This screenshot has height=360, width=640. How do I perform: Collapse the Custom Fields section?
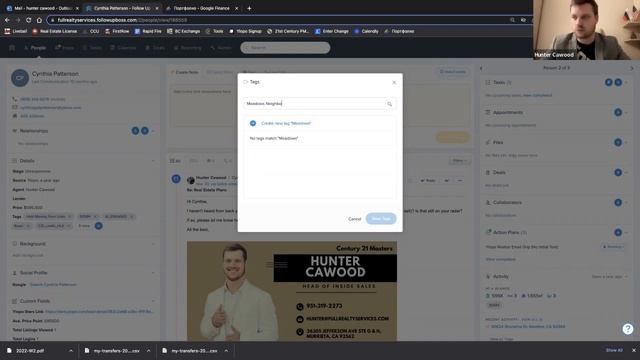coord(153,301)
